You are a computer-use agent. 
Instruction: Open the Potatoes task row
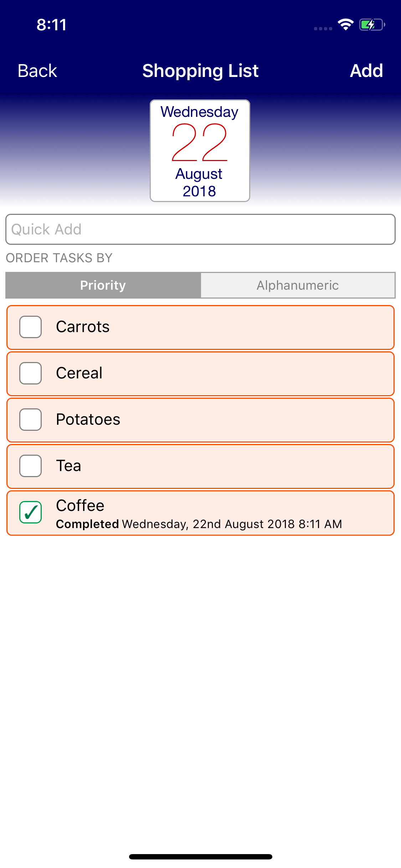tap(214, 420)
